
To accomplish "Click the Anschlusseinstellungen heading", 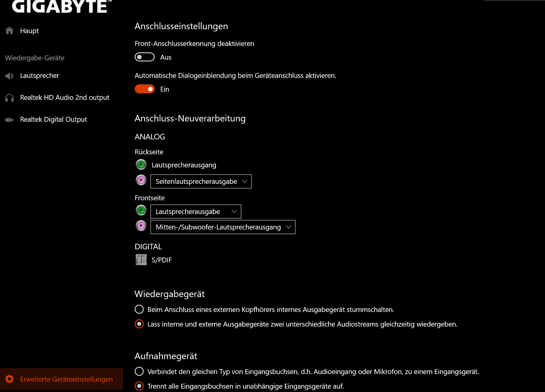I will click(181, 26).
